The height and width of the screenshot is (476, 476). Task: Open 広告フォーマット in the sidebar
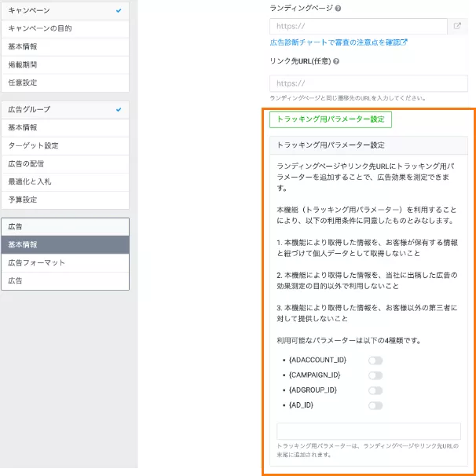(x=64, y=262)
